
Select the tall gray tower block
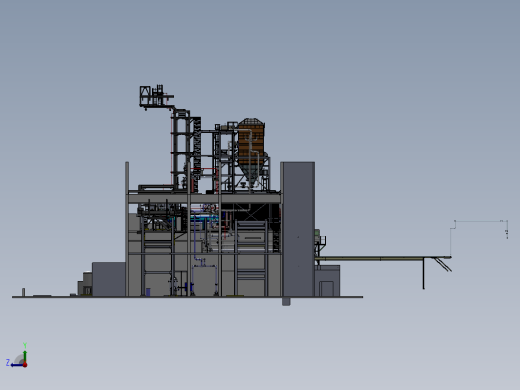click(298, 229)
